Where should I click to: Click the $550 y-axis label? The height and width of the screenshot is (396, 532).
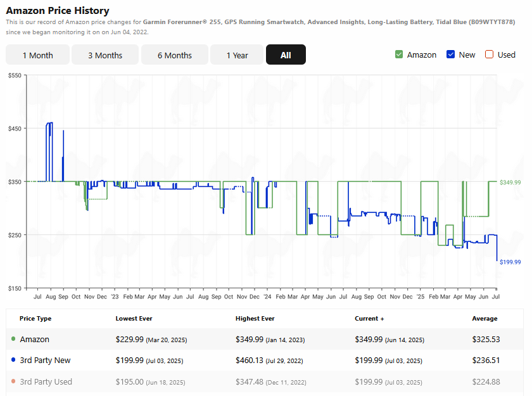pos(15,75)
